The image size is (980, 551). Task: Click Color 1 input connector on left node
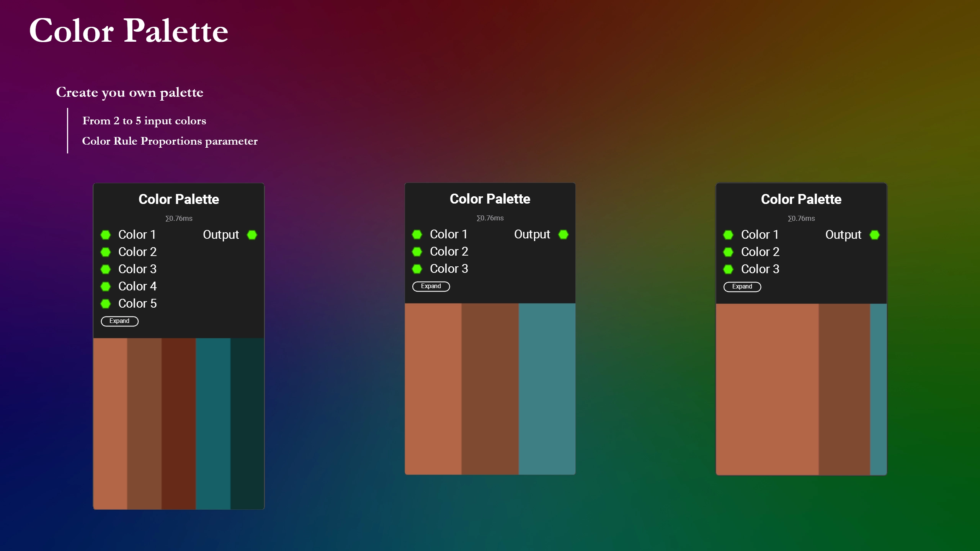click(x=106, y=235)
